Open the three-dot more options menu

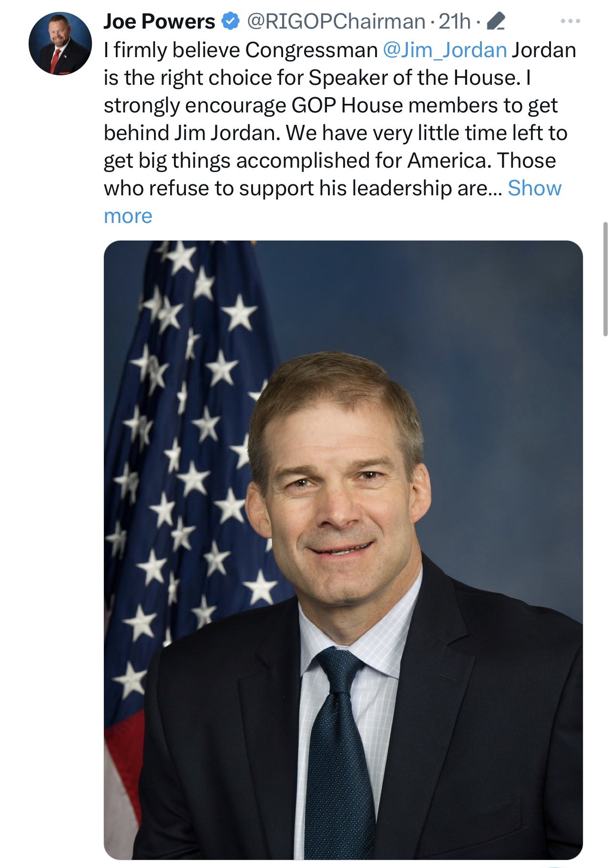[x=571, y=21]
